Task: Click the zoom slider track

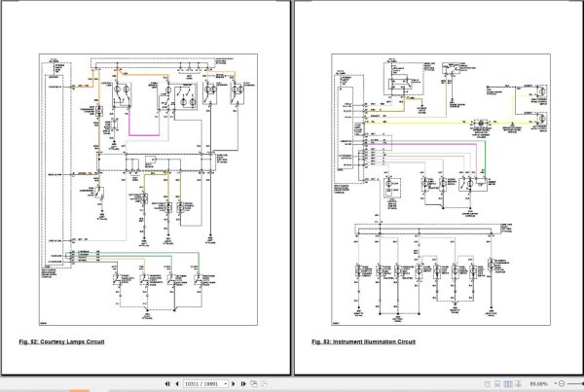Action: (575, 384)
